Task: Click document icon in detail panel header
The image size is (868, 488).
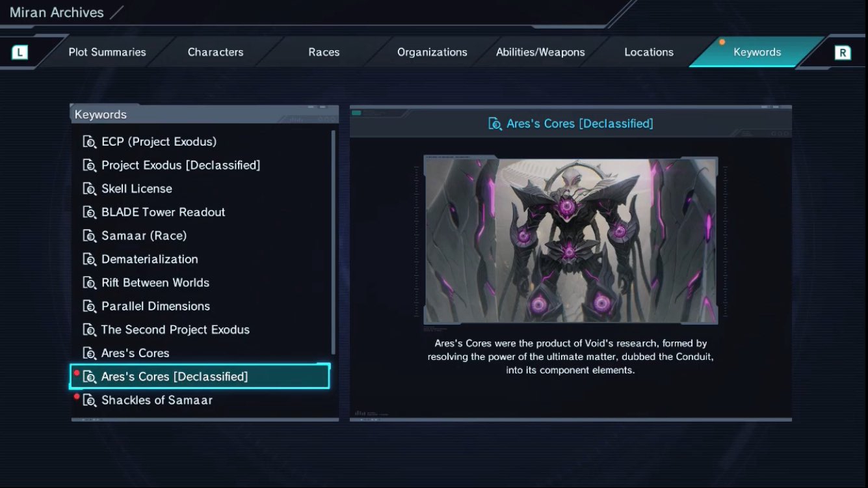Action: click(x=495, y=124)
